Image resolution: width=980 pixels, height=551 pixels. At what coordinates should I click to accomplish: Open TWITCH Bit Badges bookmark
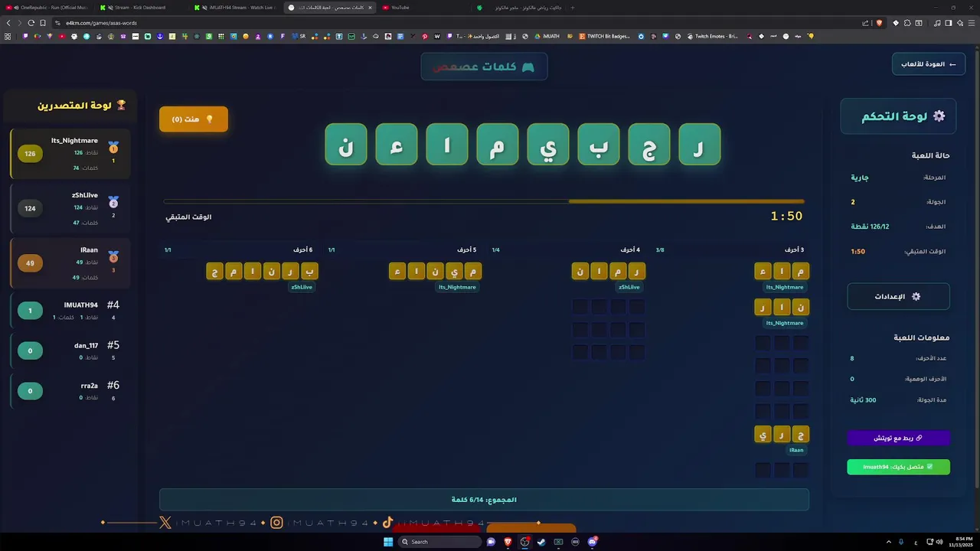(x=605, y=36)
